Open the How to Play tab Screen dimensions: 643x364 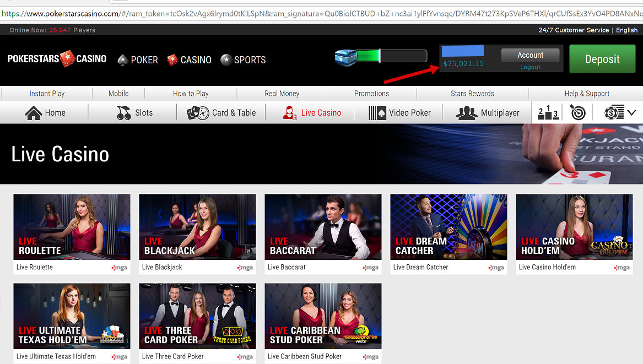(x=191, y=94)
